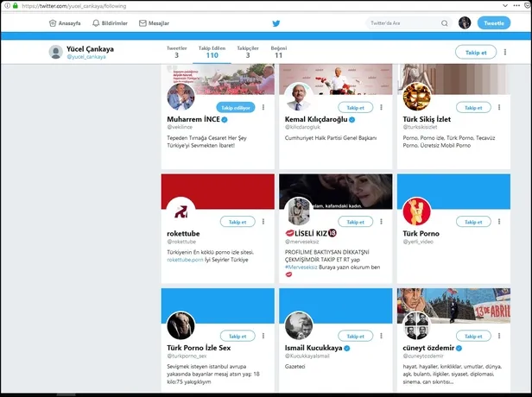Click the Tweetle button

tap(494, 23)
